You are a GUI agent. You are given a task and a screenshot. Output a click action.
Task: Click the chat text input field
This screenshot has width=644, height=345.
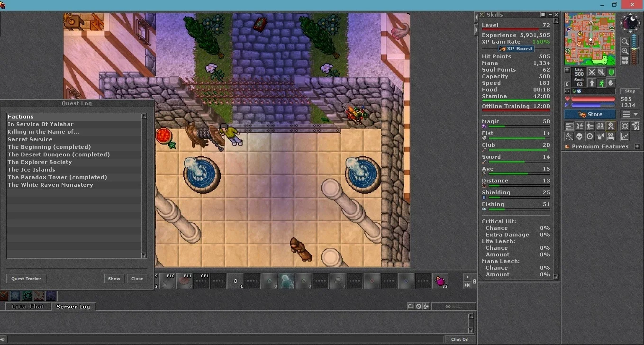click(x=226, y=339)
